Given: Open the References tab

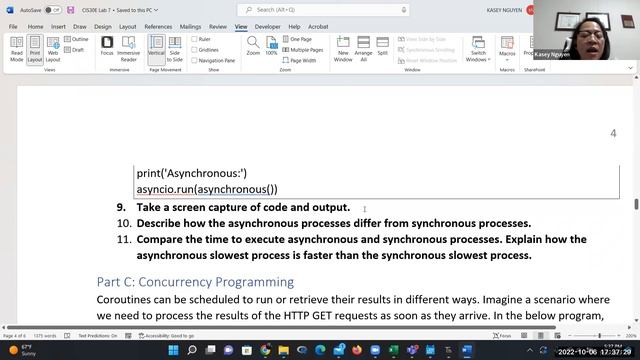Looking at the screenshot, I should tap(158, 27).
